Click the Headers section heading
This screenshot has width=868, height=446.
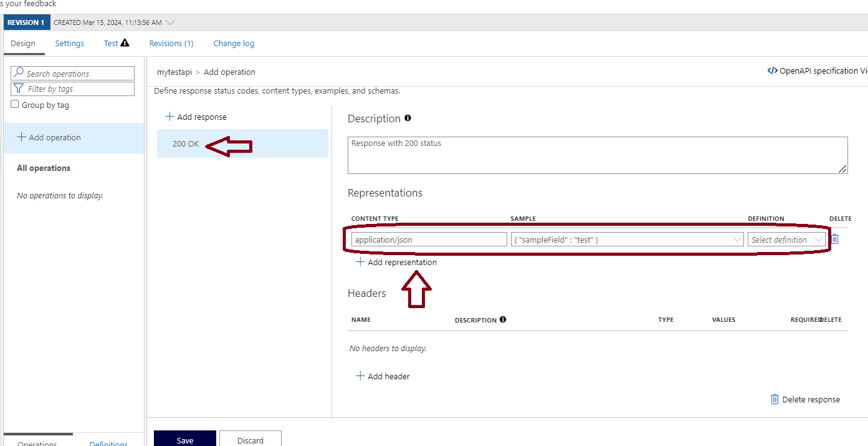[367, 293]
